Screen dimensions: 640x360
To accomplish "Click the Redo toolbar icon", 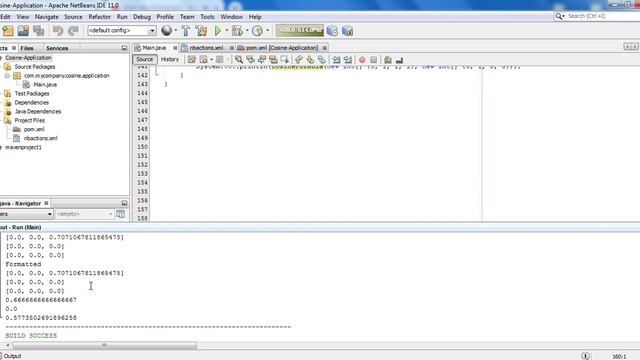I will (x=73, y=31).
